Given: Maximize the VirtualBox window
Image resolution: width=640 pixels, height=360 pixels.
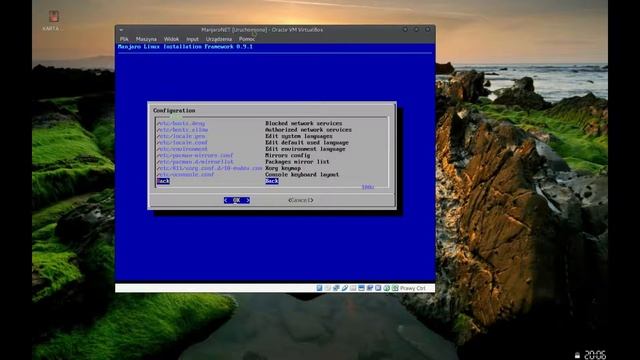Looking at the screenshot, I should (416, 30).
